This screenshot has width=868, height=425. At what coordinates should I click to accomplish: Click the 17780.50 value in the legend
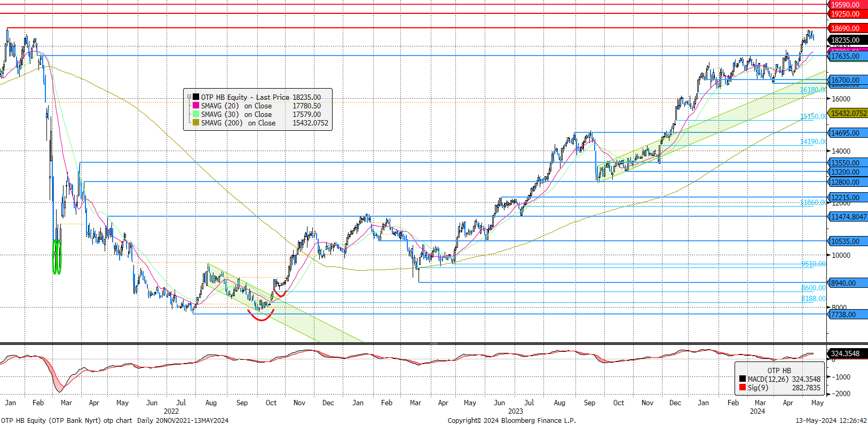tap(306, 106)
